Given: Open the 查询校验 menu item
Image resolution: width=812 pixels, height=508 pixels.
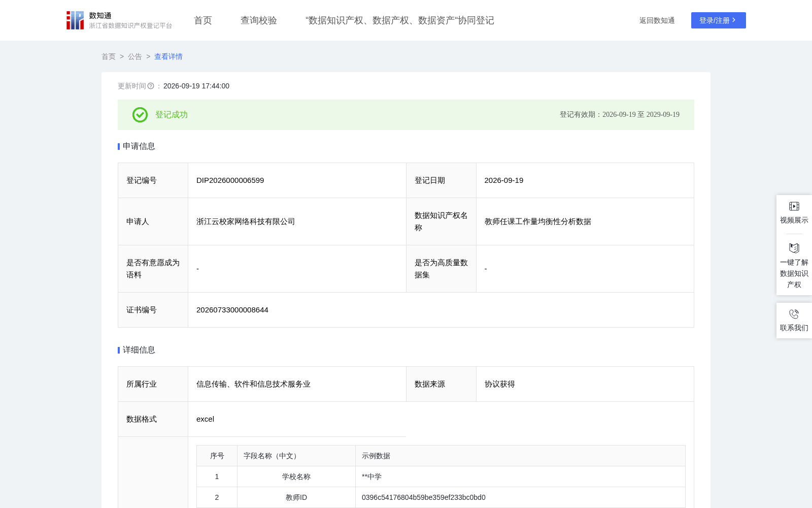Looking at the screenshot, I should point(259,20).
